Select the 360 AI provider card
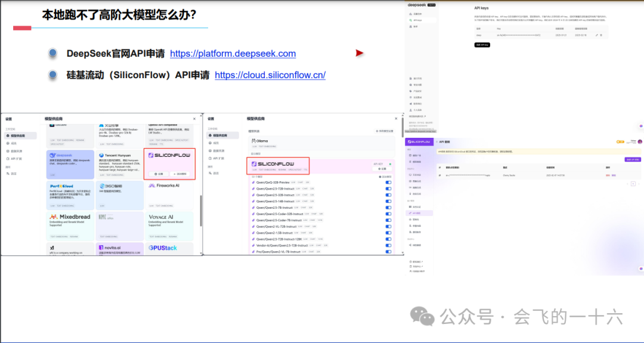The height and width of the screenshot is (343, 644). (x=119, y=196)
